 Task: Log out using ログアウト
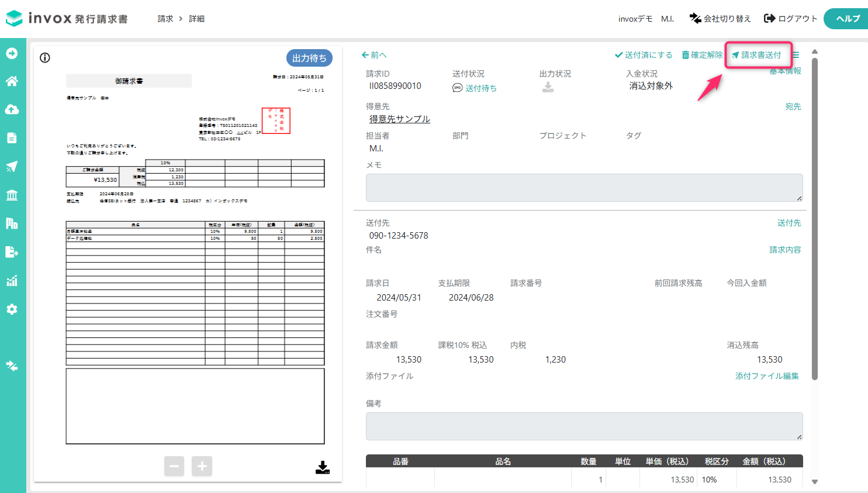[x=791, y=19]
